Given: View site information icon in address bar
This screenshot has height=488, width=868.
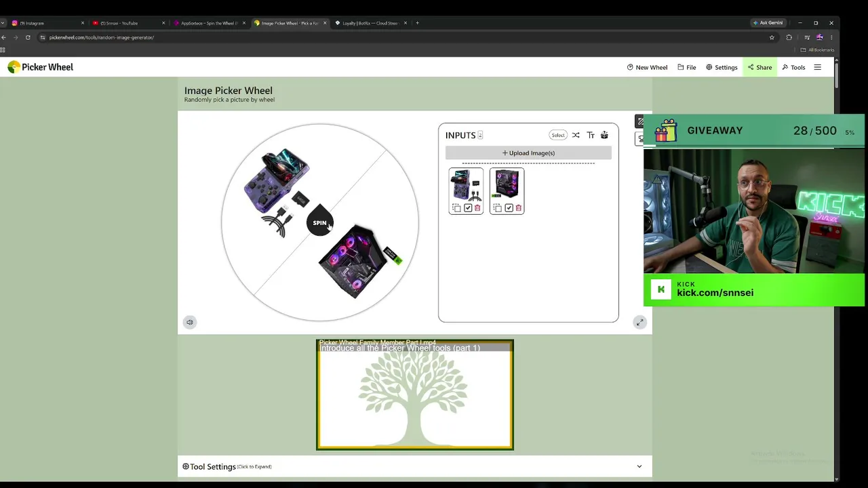Looking at the screenshot, I should 42,37.
